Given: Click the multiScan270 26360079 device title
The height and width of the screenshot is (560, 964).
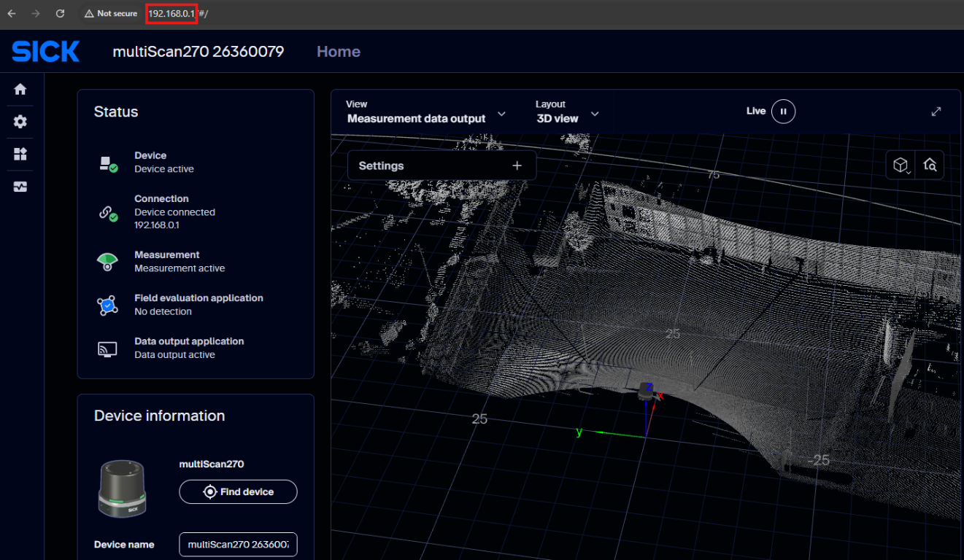Looking at the screenshot, I should click(x=198, y=52).
